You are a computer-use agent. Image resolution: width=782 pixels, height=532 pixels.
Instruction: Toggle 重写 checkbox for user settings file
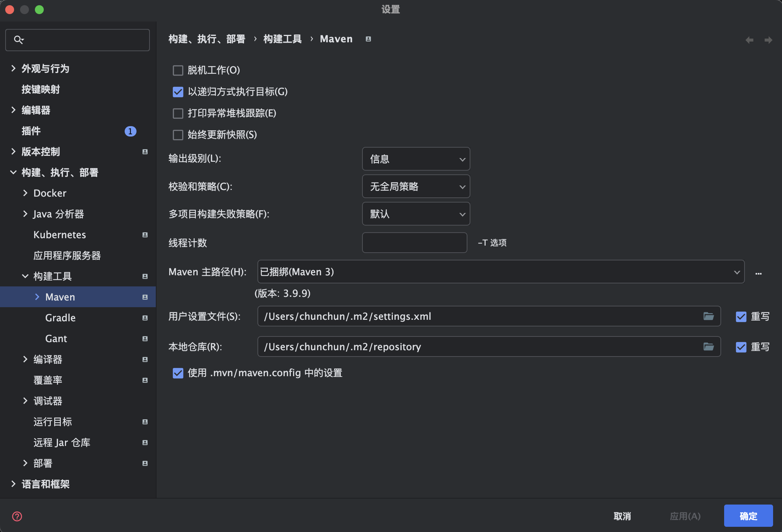point(741,316)
